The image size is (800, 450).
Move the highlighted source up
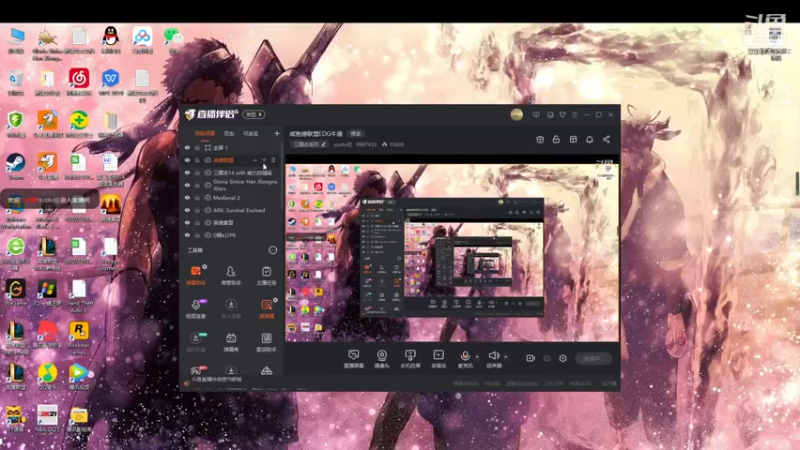255,160
